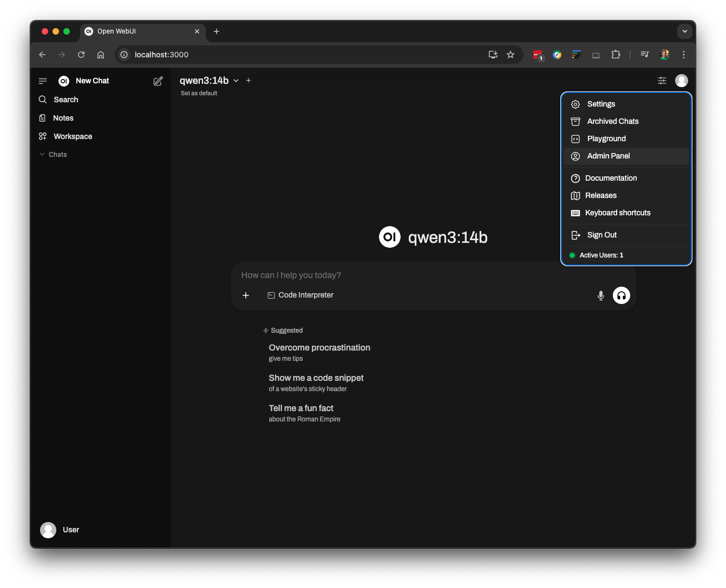This screenshot has height=588, width=726.
Task: Bookmark page with star icon
Action: [x=510, y=55]
